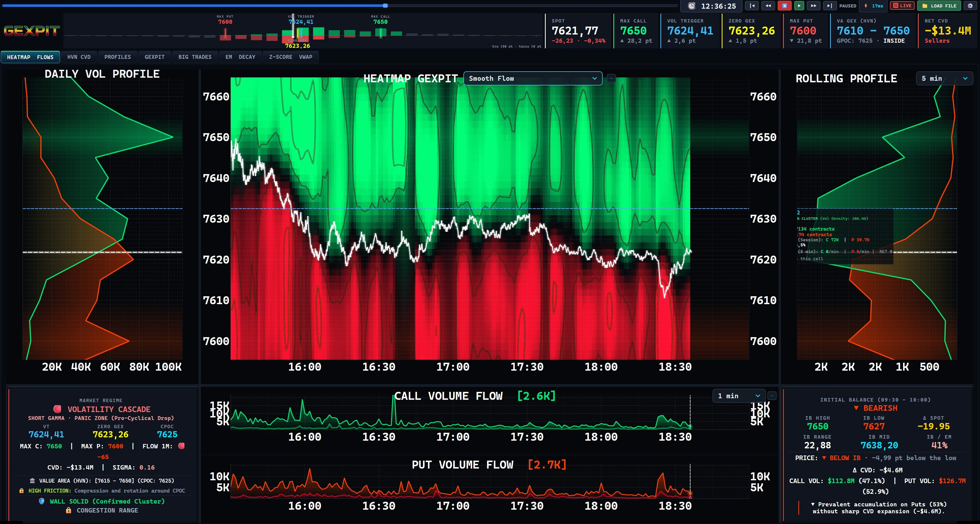Click the LOAD FILE button
This screenshot has width=980, height=524.
coord(939,6)
